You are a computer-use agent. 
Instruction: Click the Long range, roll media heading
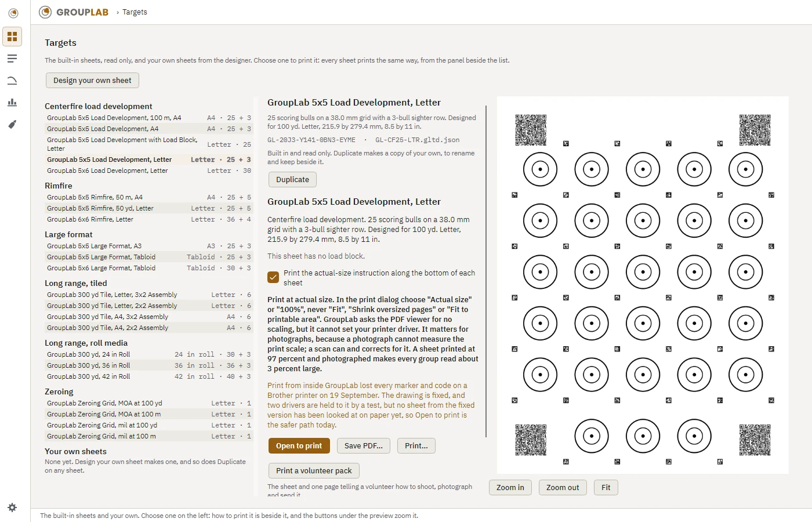tap(86, 343)
